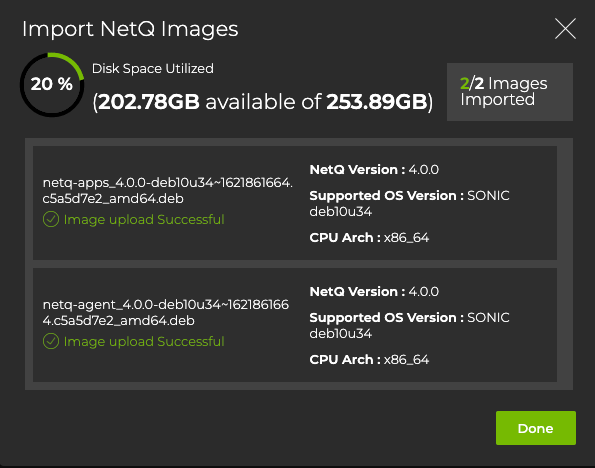Click CPU Arch x86_64 in netq-apps card
The width and height of the screenshot is (595, 468).
pos(369,238)
